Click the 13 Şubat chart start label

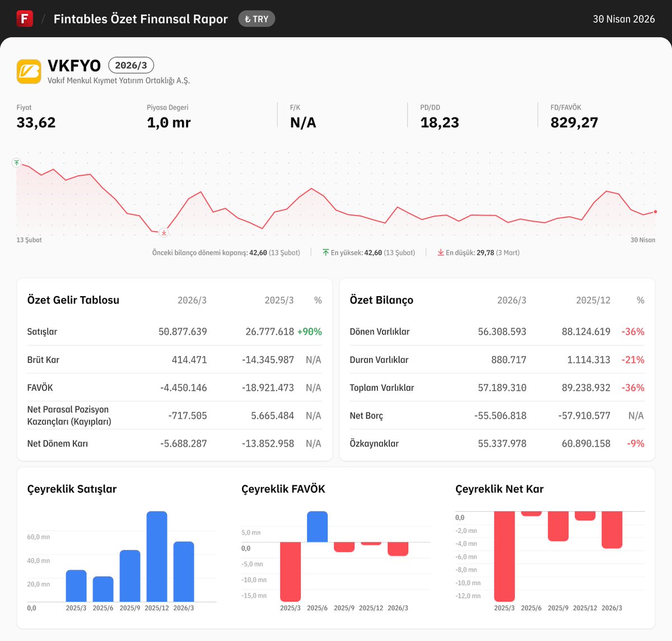29,240
